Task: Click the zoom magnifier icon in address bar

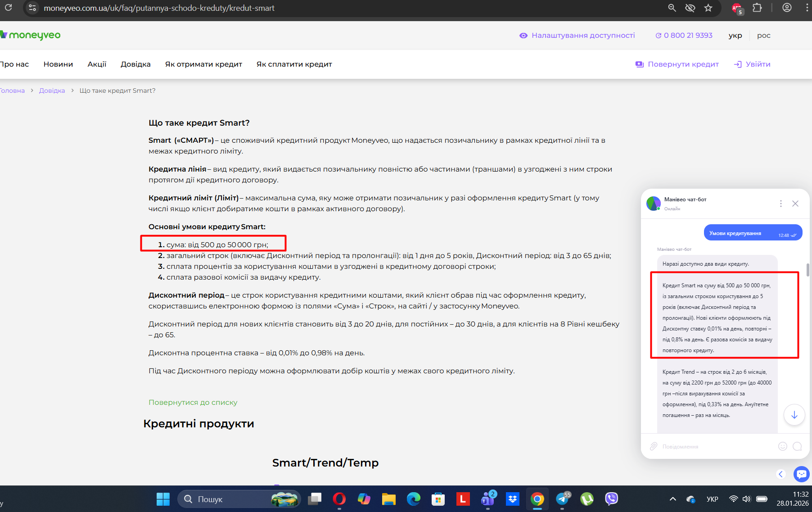Action: click(x=672, y=8)
